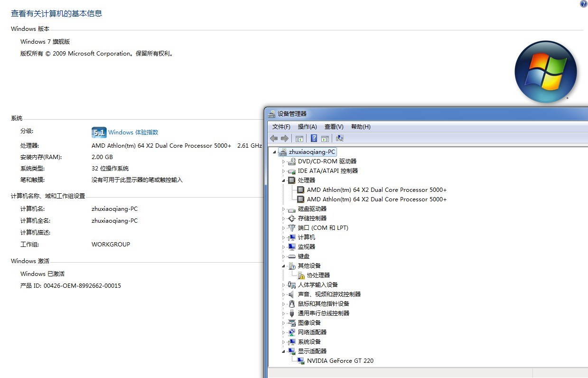This screenshot has height=378, width=588.
Task: Open the Windows 体验指数 link
Action: coord(133,132)
